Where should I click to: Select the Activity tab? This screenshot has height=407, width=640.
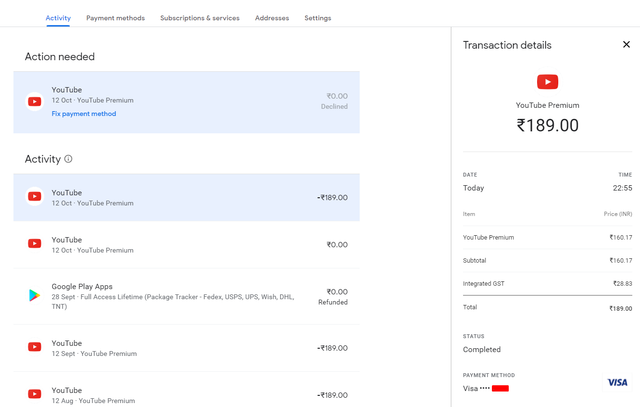[x=58, y=18]
